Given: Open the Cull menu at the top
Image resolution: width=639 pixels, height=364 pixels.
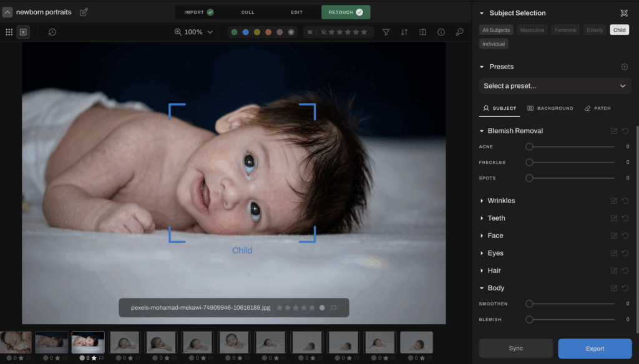Looking at the screenshot, I should [248, 11].
